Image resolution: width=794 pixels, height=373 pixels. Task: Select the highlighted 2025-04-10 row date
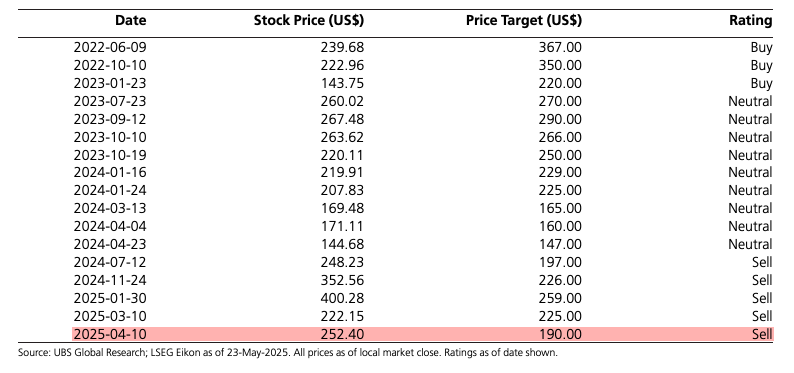109,334
